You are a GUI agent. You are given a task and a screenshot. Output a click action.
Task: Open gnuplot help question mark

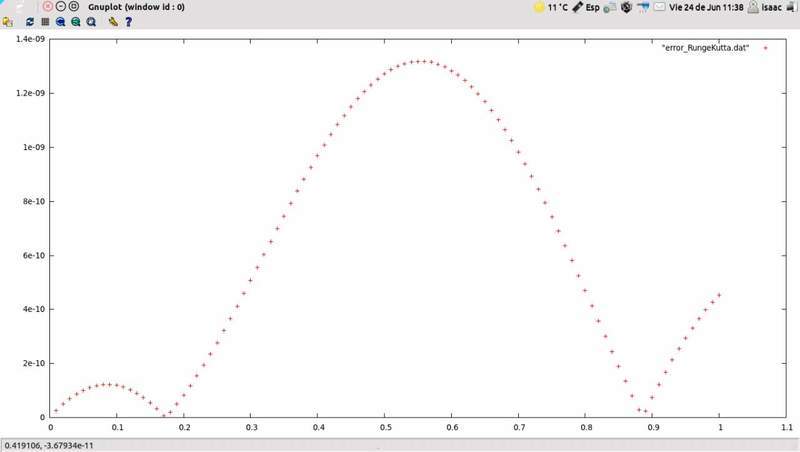click(128, 21)
